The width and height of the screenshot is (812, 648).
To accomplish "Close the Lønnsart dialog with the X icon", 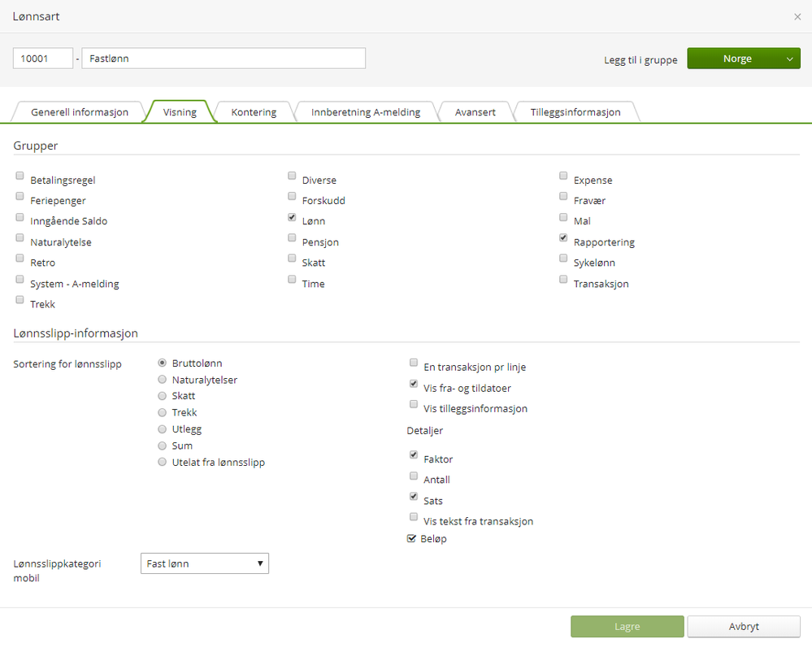I will [x=797, y=16].
